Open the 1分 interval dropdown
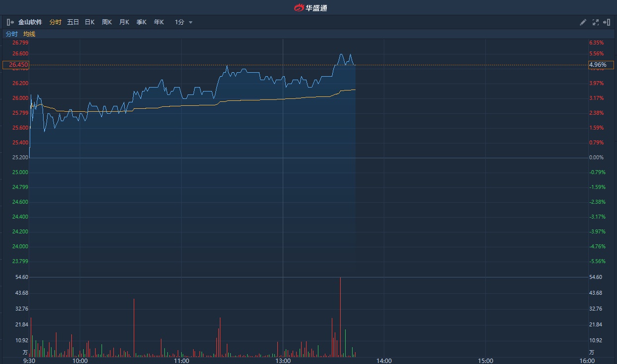Image resolution: width=617 pixels, height=364 pixels. coord(184,22)
